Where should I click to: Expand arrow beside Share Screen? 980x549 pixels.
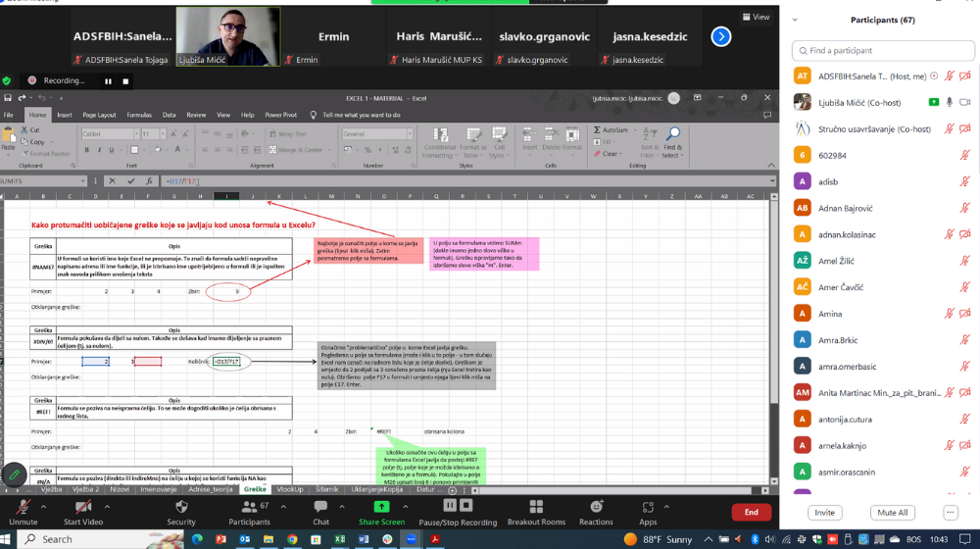pos(405,507)
